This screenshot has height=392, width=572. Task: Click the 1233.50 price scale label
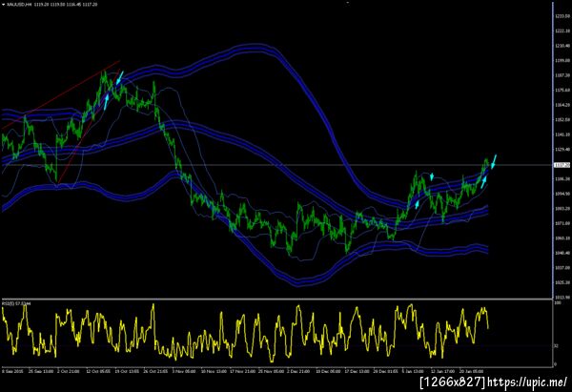pyautogui.click(x=562, y=16)
